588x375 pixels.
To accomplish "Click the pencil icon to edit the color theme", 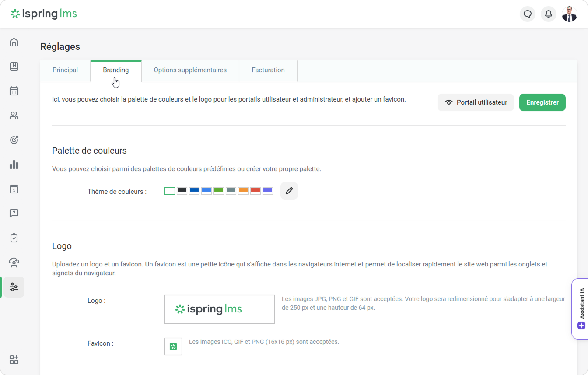I will coord(289,191).
